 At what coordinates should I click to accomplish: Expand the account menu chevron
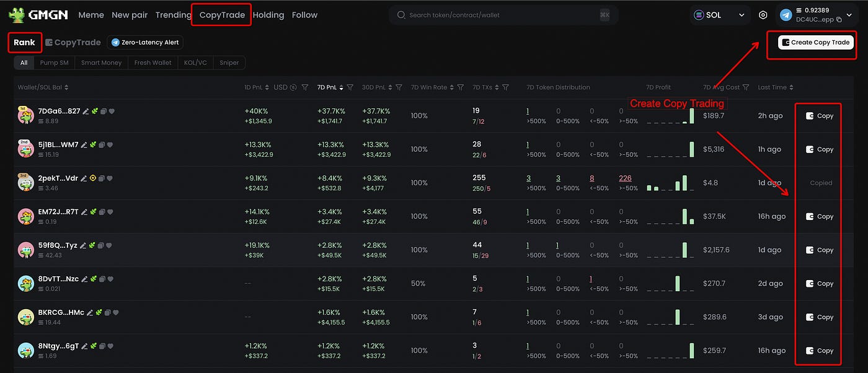coord(849,15)
